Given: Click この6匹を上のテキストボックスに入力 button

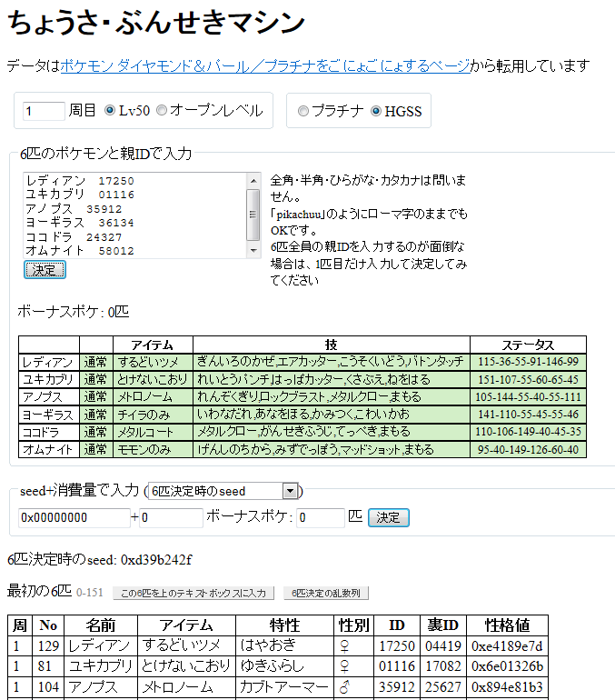Looking at the screenshot, I should point(193,593).
